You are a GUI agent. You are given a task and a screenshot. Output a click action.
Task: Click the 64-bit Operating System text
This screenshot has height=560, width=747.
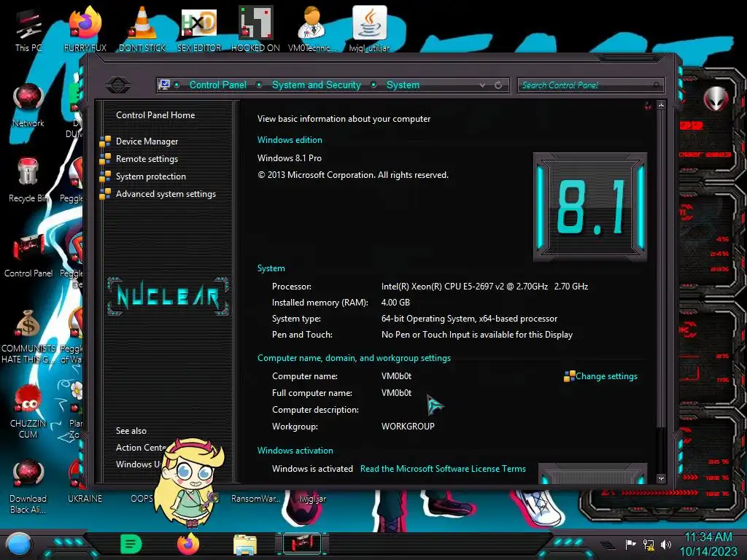[x=469, y=319]
